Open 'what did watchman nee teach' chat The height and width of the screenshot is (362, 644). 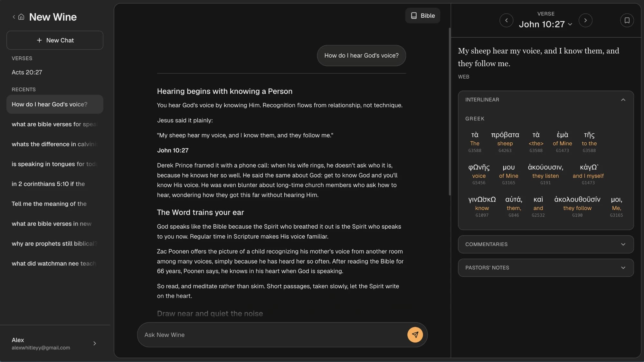click(x=55, y=263)
